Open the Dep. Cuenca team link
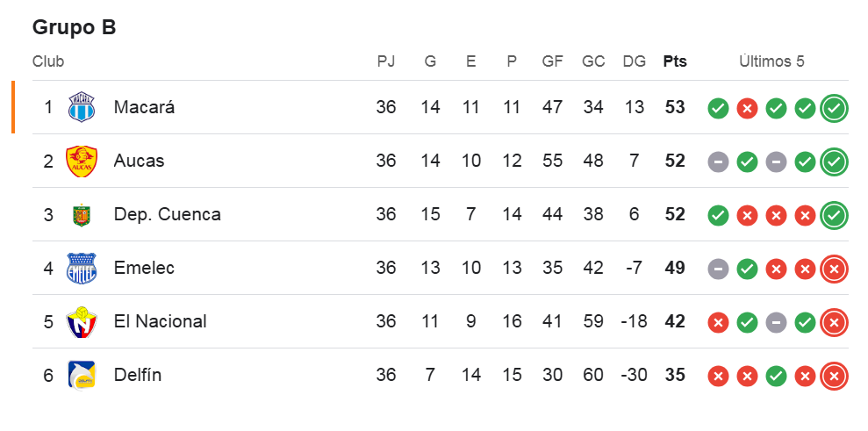The height and width of the screenshot is (431, 868). tap(167, 215)
